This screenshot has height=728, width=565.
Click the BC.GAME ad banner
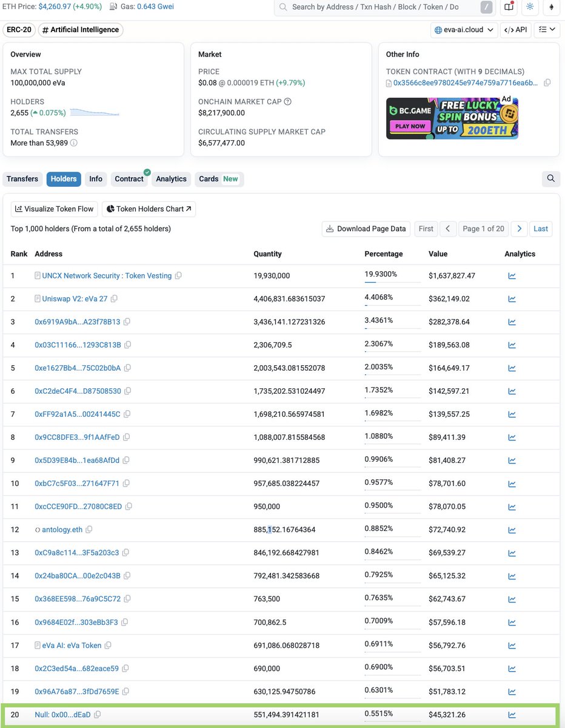click(452, 118)
